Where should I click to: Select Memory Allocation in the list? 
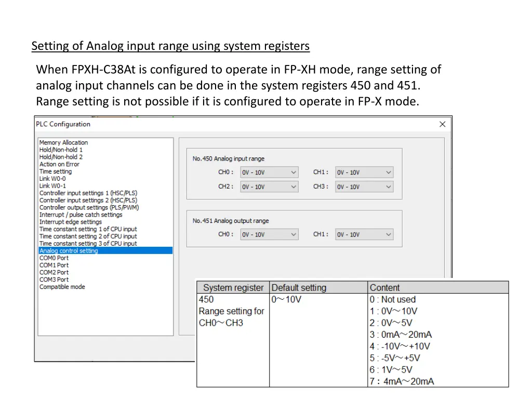(63, 142)
